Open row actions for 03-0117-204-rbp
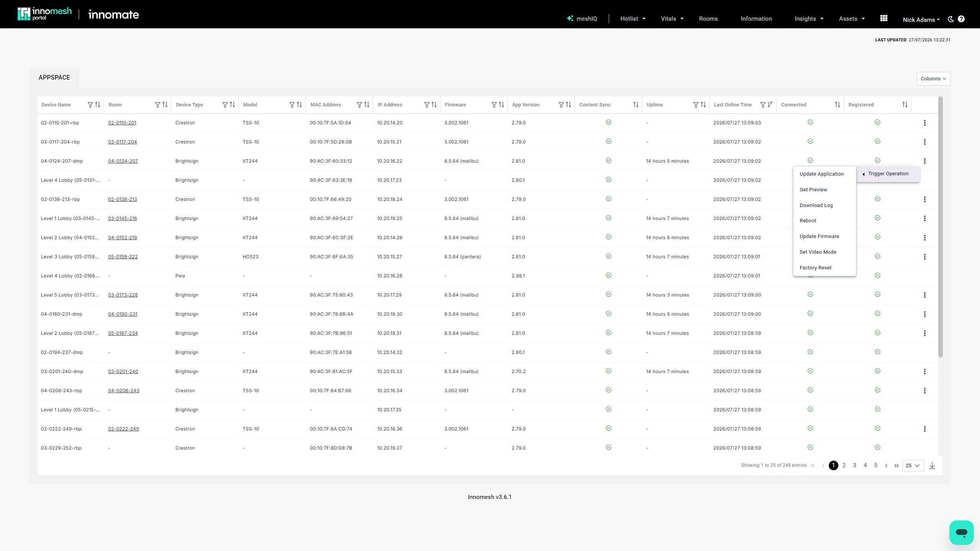Viewport: 980px width, 551px height. (x=925, y=142)
